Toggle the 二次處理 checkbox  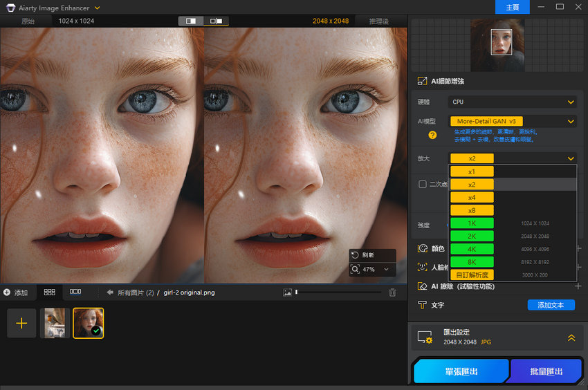[x=422, y=184]
